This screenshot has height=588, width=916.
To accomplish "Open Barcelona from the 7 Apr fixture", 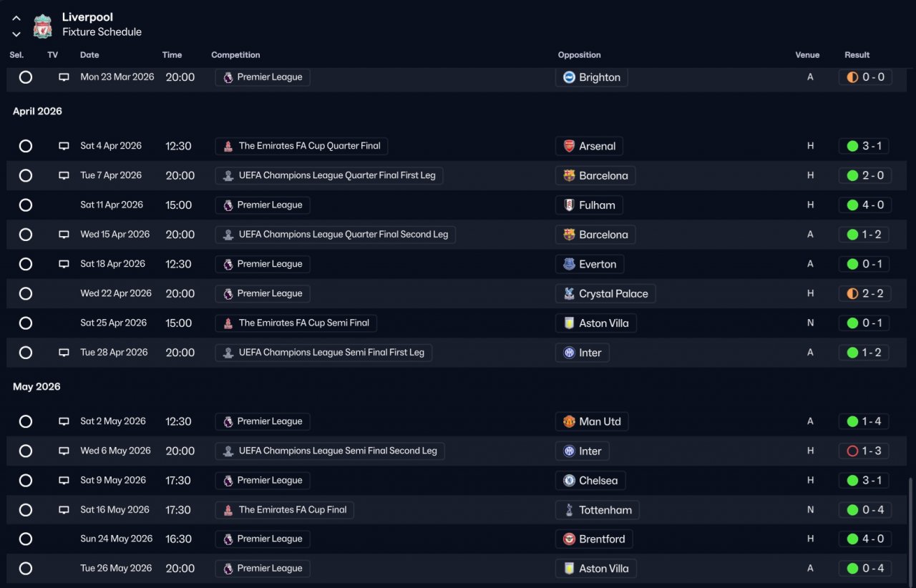I will (x=595, y=175).
